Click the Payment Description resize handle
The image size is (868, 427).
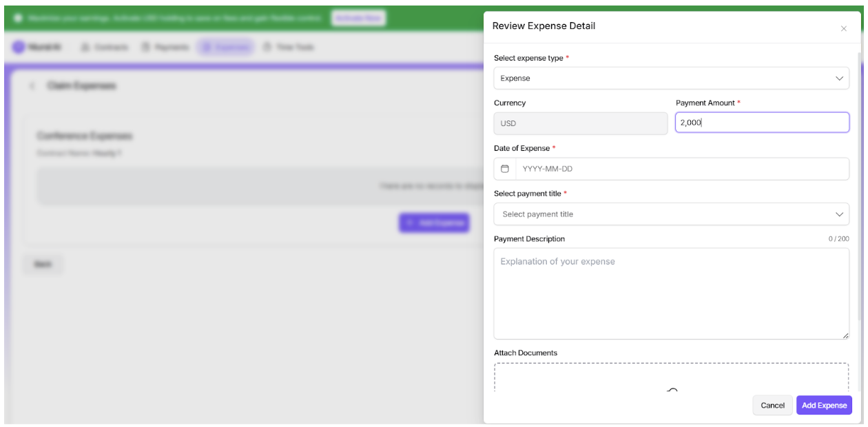coord(845,335)
